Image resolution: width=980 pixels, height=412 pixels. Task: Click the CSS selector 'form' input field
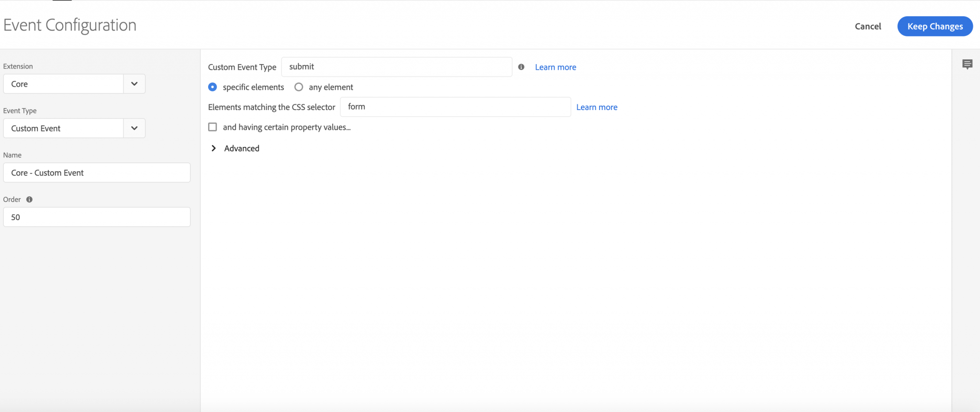[x=455, y=107]
